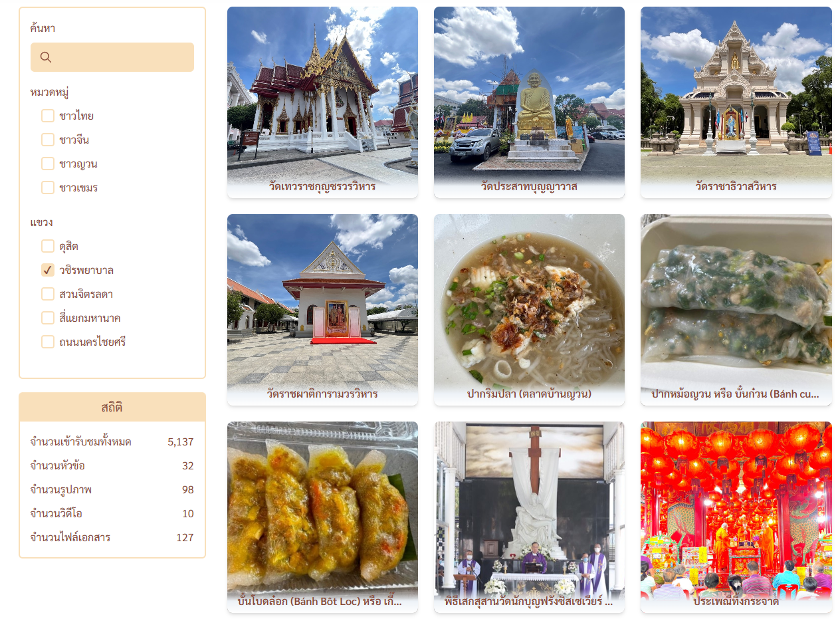Check the สวนจิตรลดา checkbox
Screen dimensions: 840x621
tap(48, 294)
